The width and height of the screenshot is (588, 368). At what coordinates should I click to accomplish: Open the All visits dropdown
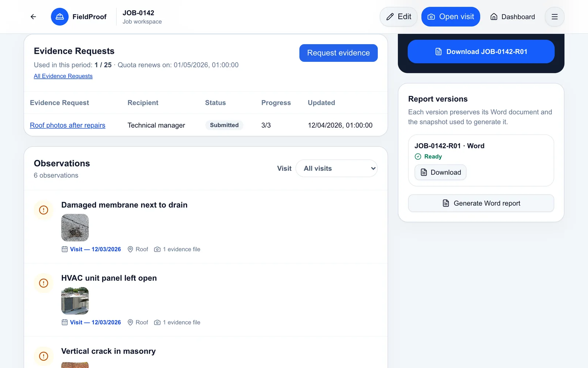(x=337, y=168)
